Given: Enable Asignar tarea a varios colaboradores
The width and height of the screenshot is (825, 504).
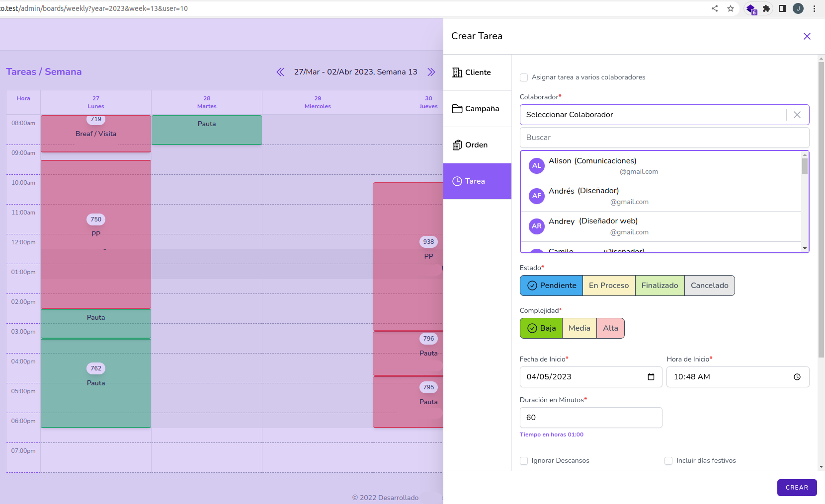Looking at the screenshot, I should pyautogui.click(x=524, y=77).
